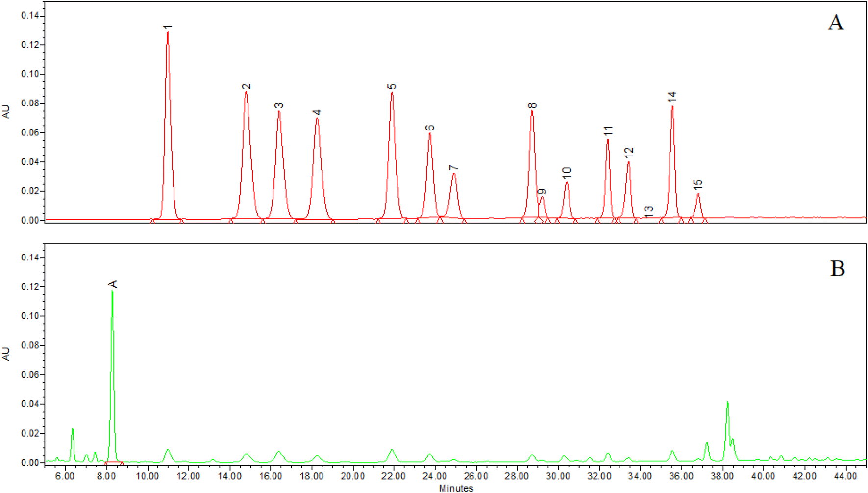The height and width of the screenshot is (493, 868).
Task: Click small peak label 9 in red trace
Action: pos(542,192)
